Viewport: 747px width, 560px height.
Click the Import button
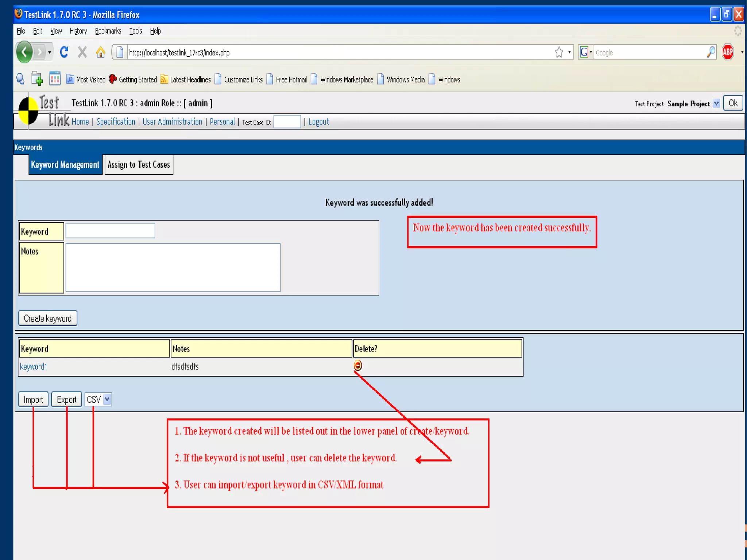point(33,399)
